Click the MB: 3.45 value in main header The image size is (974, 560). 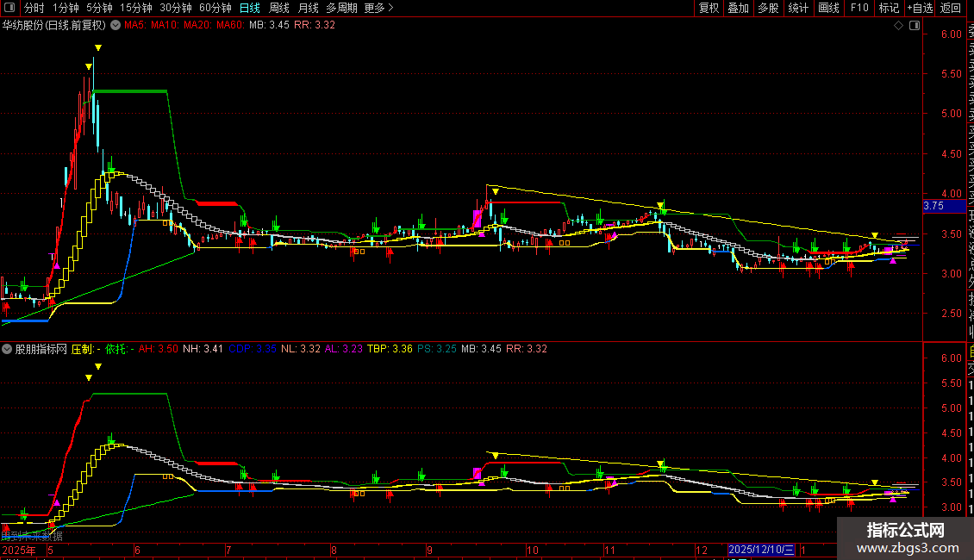point(269,25)
